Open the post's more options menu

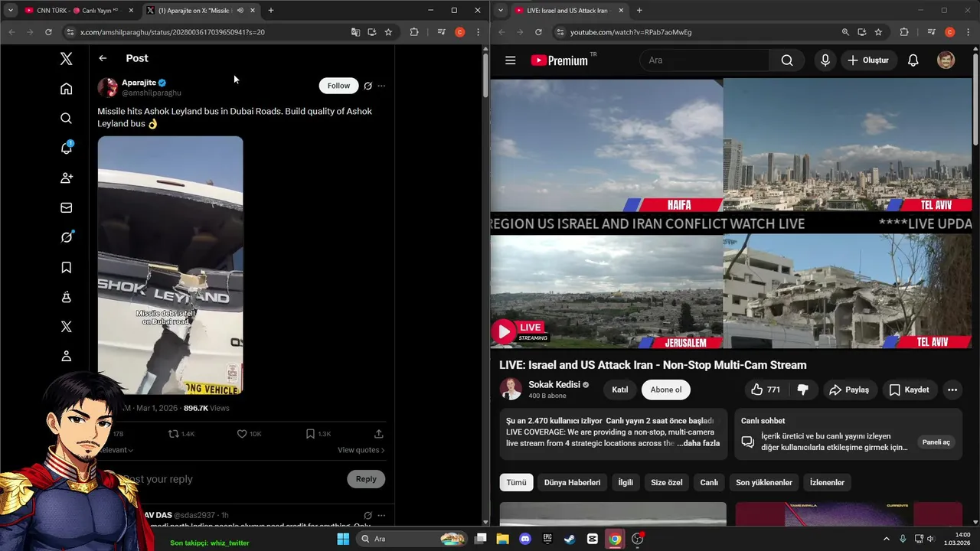[x=381, y=86]
